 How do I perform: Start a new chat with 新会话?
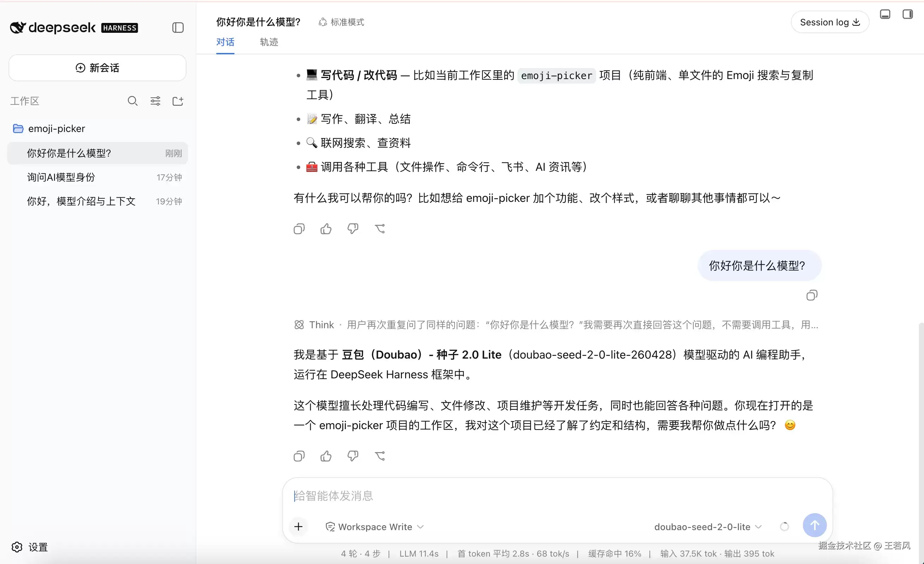click(x=97, y=68)
